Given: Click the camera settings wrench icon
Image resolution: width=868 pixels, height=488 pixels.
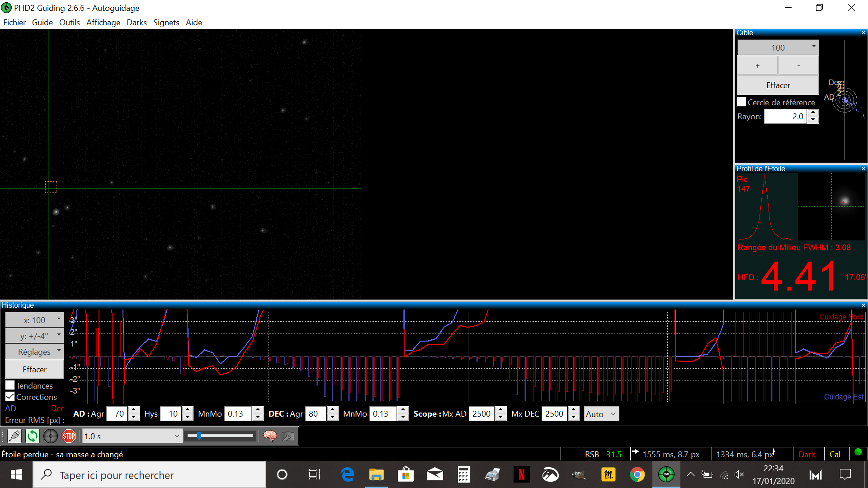Looking at the screenshot, I should pyautogui.click(x=288, y=436).
